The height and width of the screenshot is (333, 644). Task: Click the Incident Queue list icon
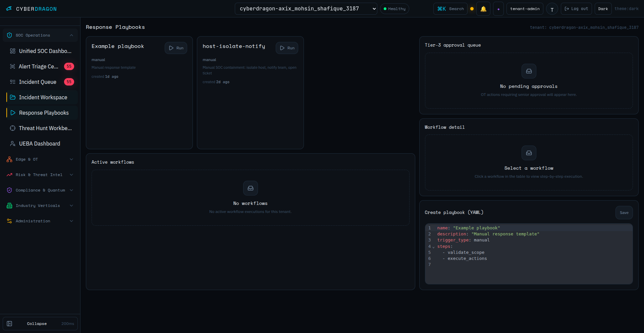point(13,82)
